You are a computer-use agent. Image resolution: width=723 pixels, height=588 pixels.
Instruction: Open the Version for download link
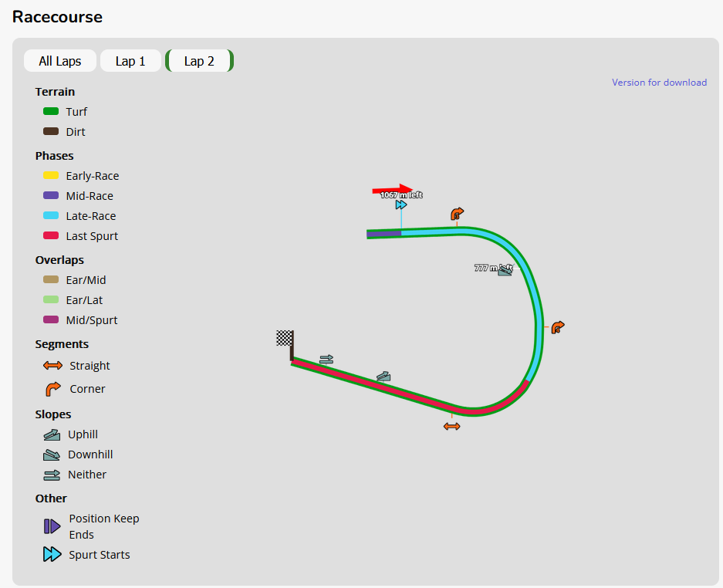click(659, 83)
